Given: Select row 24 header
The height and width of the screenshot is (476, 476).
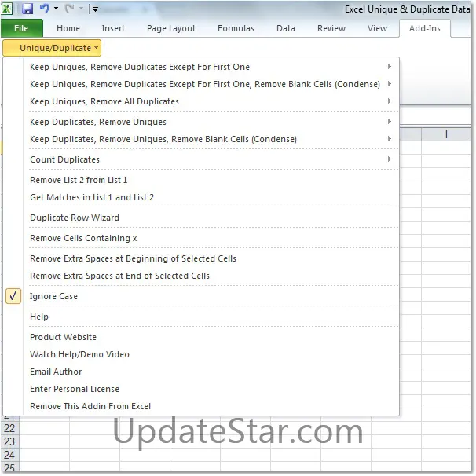Looking at the screenshot, I should point(9,455).
